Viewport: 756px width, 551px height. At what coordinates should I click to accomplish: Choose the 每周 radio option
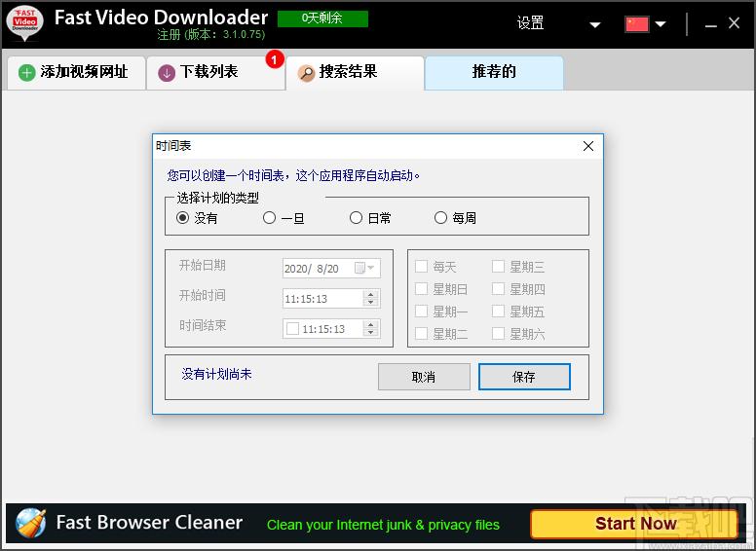[440, 218]
